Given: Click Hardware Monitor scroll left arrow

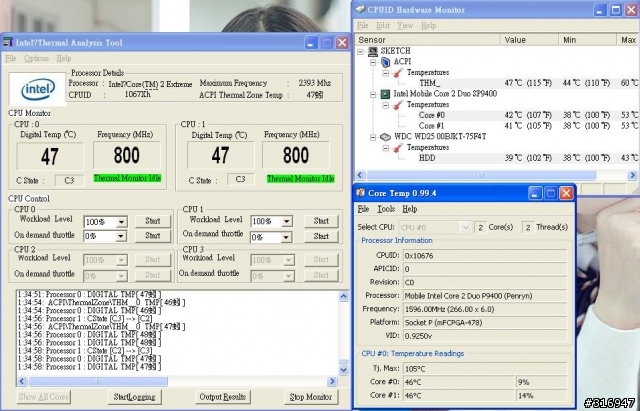Looking at the screenshot, I should click(360, 176).
